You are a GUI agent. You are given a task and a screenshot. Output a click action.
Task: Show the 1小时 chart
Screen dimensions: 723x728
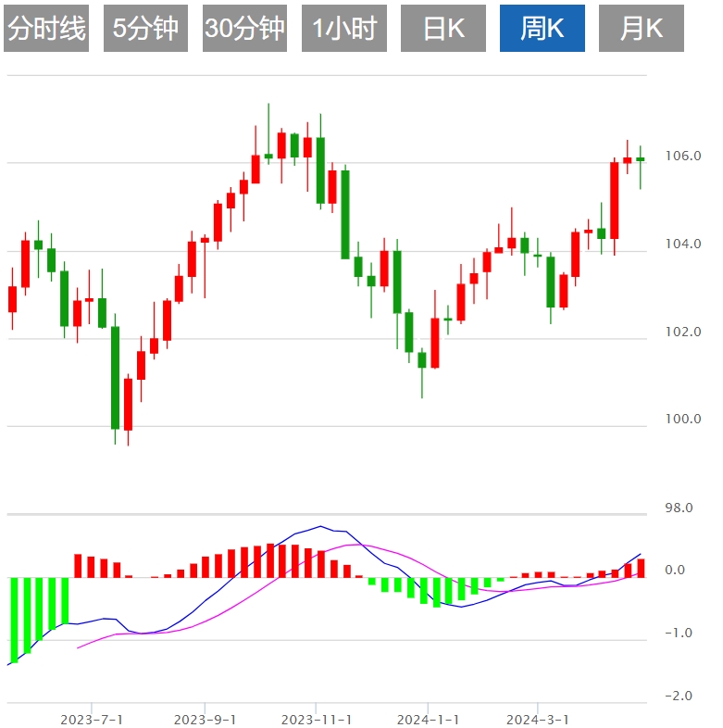(343, 29)
